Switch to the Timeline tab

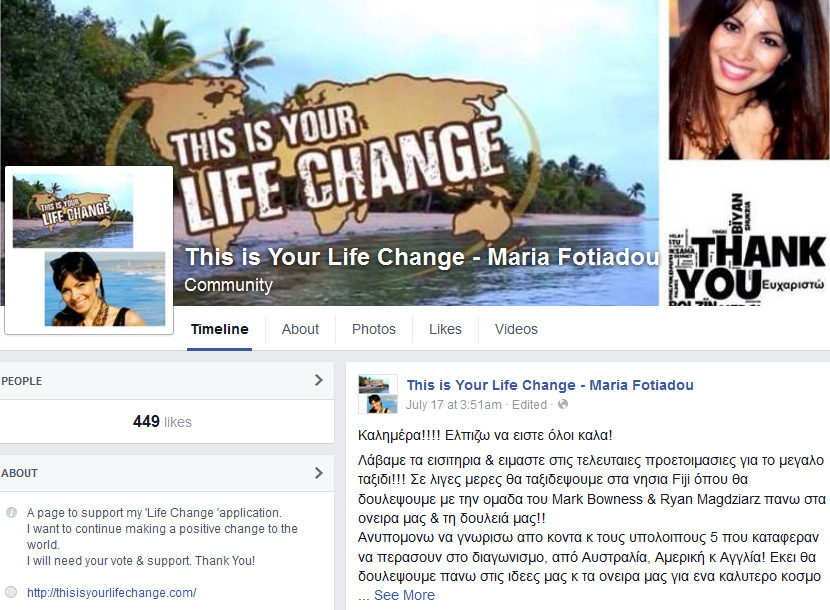[x=219, y=329]
